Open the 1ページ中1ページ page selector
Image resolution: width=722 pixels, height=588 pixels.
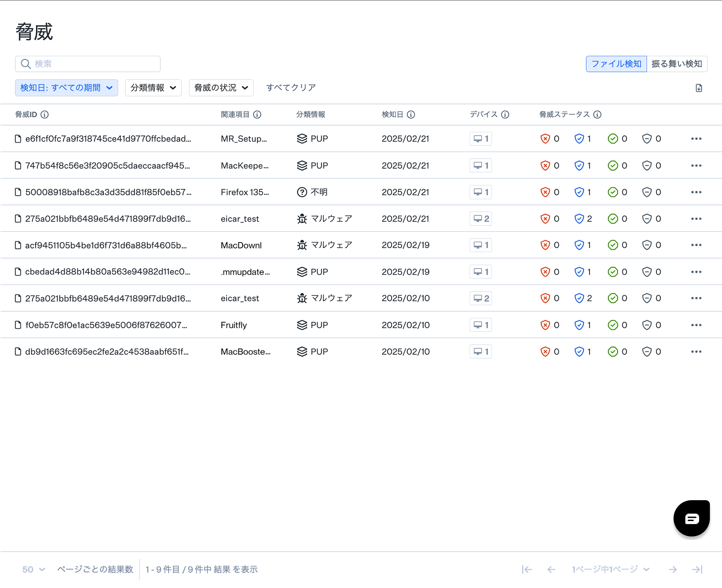tap(611, 569)
